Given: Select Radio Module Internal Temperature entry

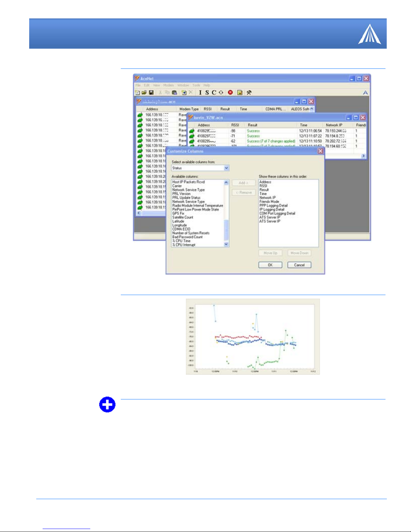Looking at the screenshot, I should pos(198,205).
